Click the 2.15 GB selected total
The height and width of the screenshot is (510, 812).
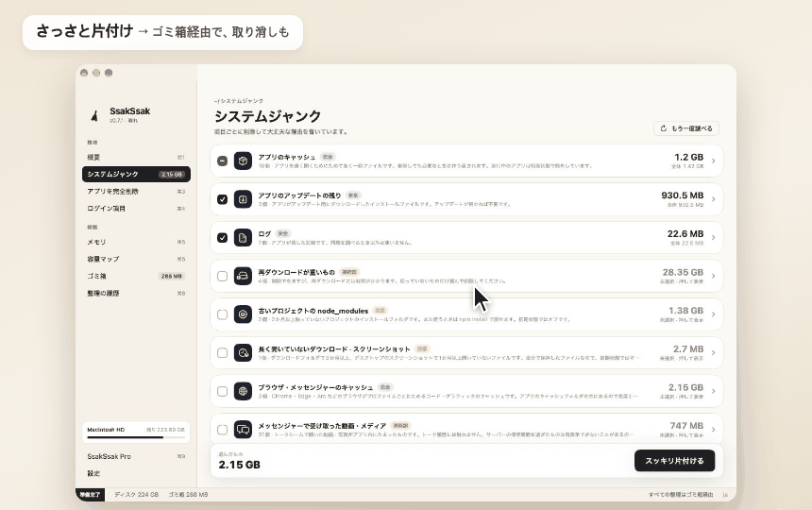point(239,465)
